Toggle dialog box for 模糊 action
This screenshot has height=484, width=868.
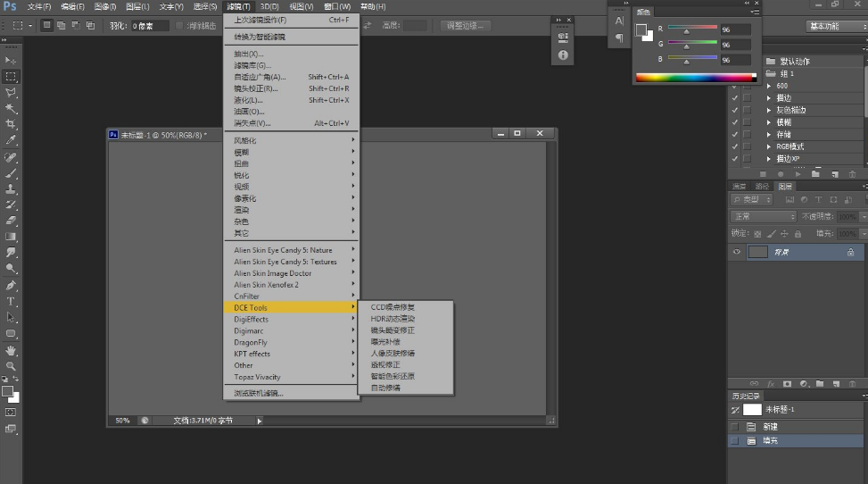click(x=747, y=122)
